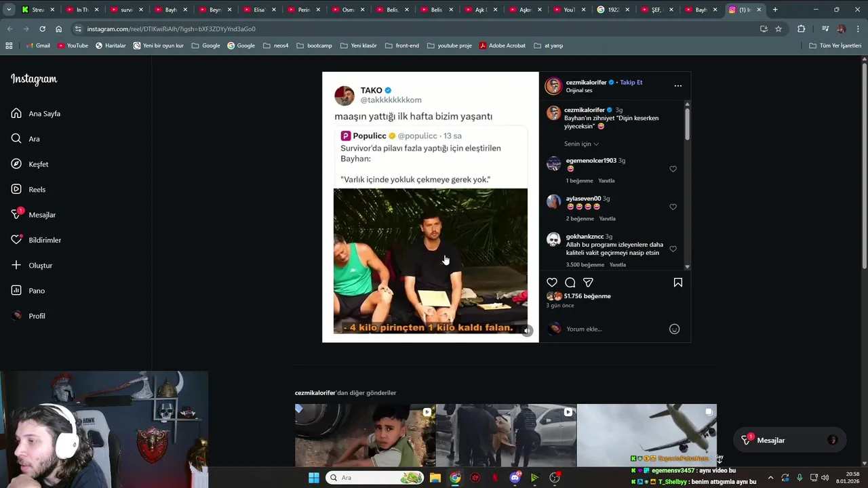Open the Ara search sidebar item
Image resolution: width=868 pixels, height=488 pixels.
[26, 139]
